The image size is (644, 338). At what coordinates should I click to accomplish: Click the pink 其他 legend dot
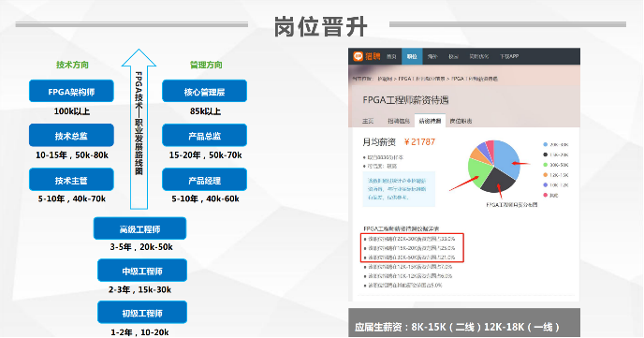tap(545, 195)
